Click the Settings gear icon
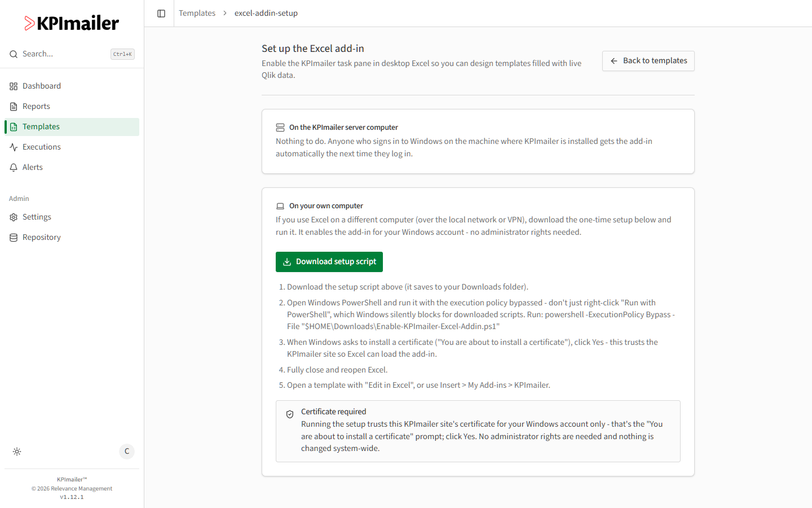Screen dimensions: 812x508 (14, 217)
